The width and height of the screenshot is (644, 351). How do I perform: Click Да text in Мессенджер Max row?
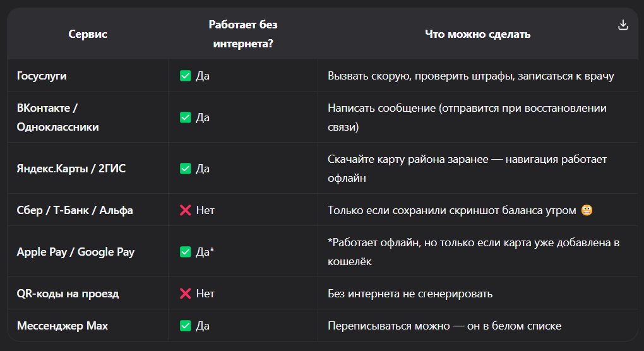click(203, 326)
